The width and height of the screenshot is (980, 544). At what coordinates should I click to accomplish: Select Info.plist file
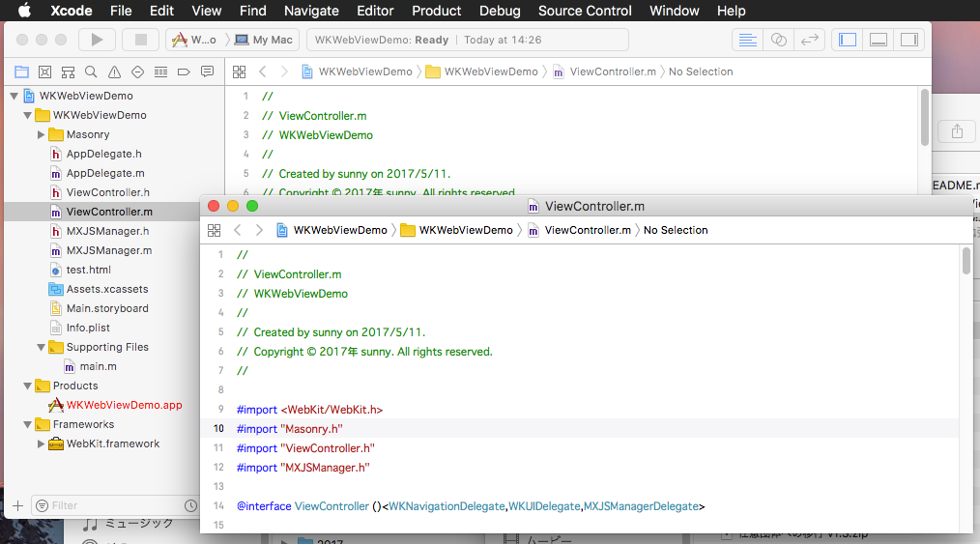(x=88, y=328)
